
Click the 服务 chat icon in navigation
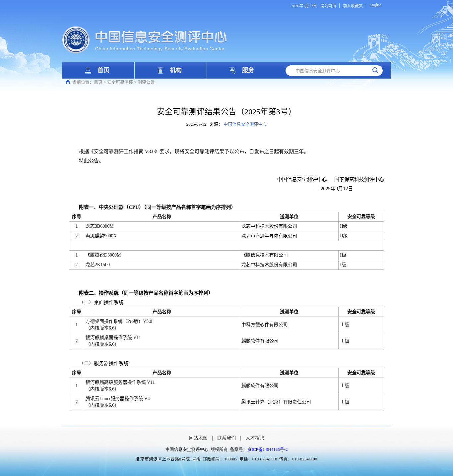coord(233,71)
